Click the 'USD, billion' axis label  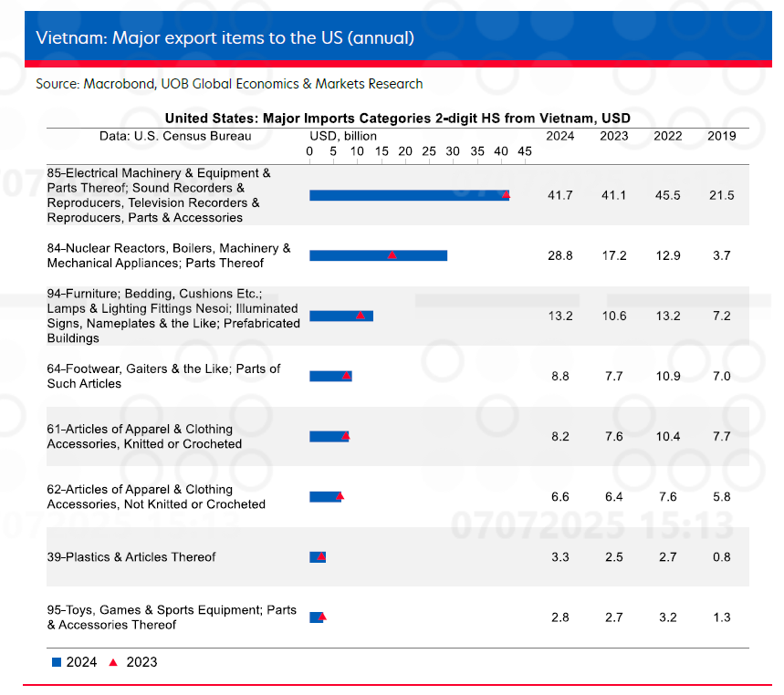(343, 136)
